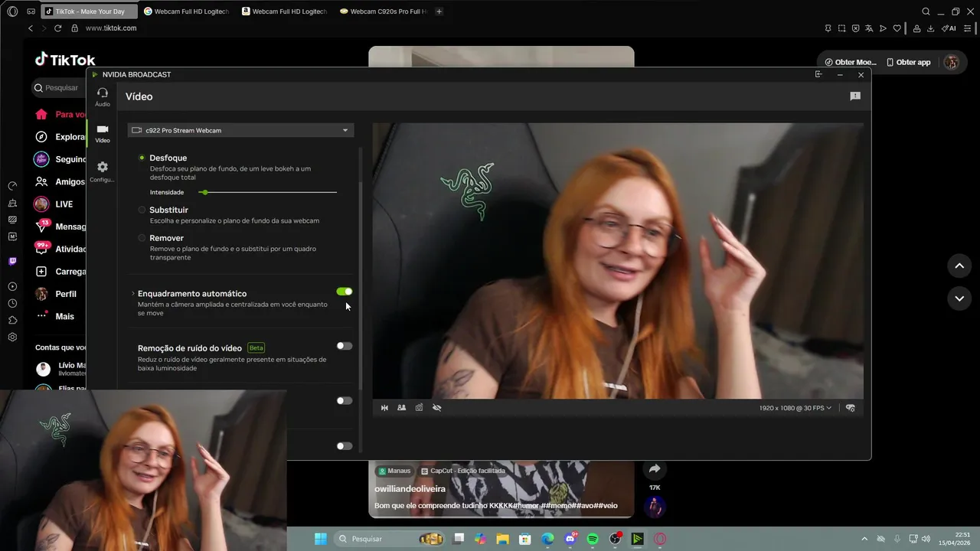Screen dimensions: 980x551
Task: Open File Explorer from the taskbar
Action: pyautogui.click(x=503, y=539)
